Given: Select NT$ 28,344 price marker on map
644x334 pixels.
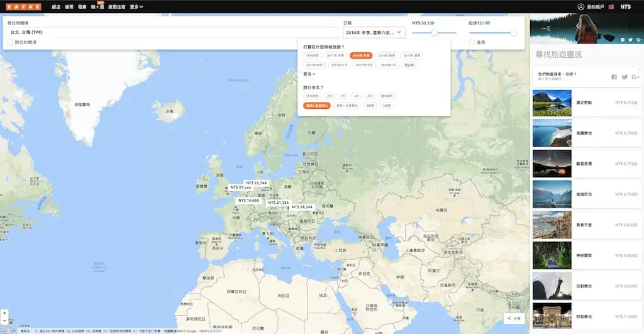Looking at the screenshot, I should coord(303,207).
